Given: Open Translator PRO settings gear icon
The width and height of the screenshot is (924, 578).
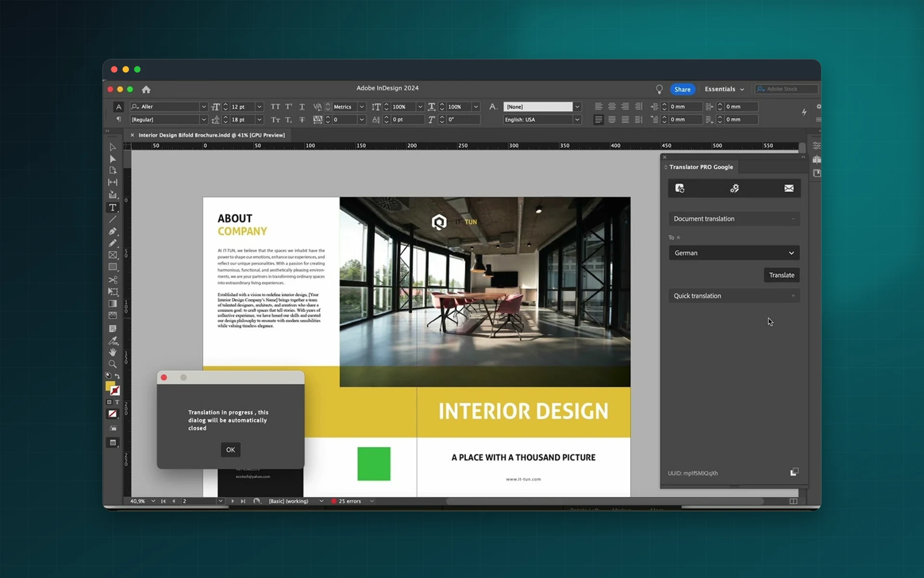Looking at the screenshot, I should [734, 188].
